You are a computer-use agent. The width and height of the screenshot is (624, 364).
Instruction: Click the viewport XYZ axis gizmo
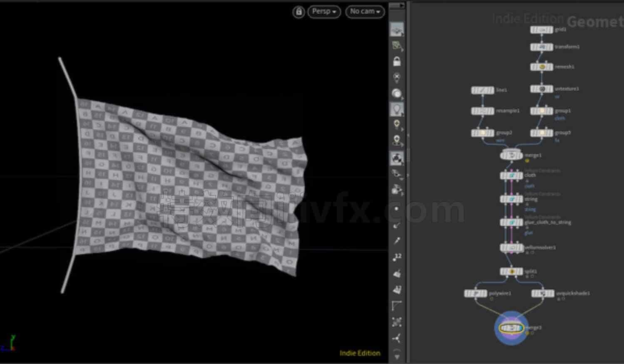8,344
